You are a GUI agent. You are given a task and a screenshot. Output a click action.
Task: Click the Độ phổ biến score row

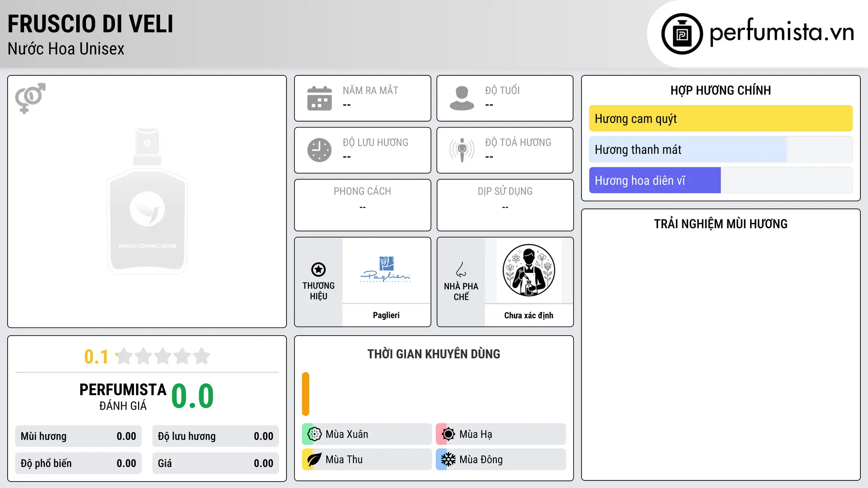point(78,463)
